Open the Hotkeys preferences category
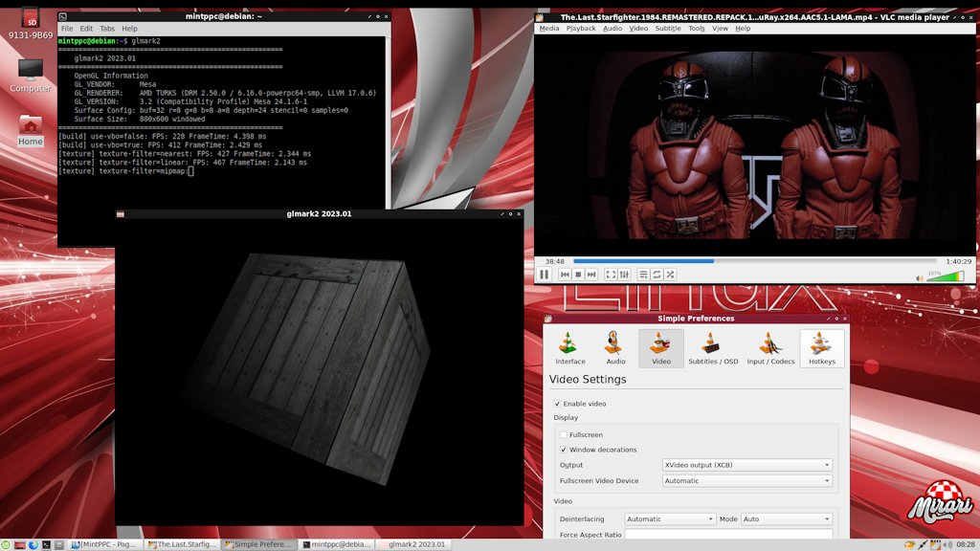This screenshot has width=980, height=551. pyautogui.click(x=822, y=348)
